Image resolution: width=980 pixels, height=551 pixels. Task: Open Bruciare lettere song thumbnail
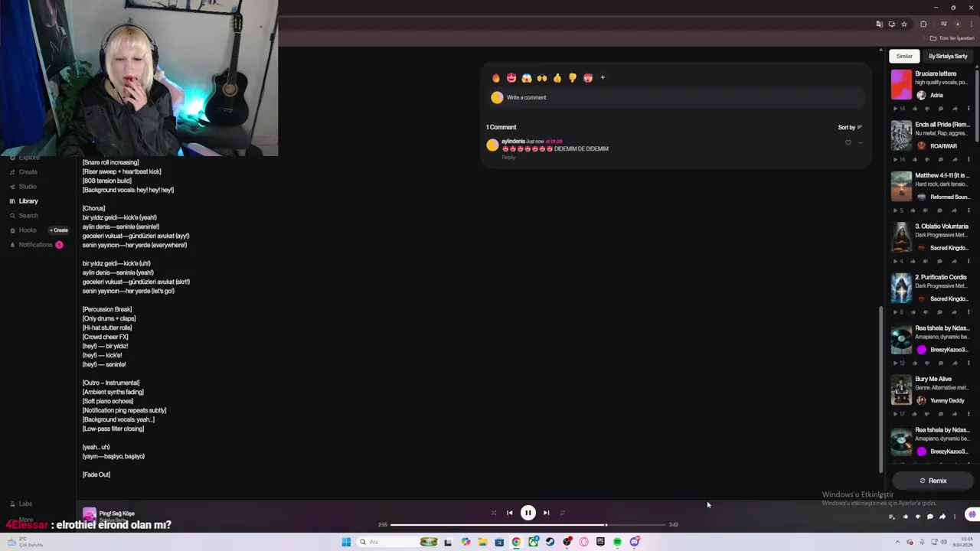(902, 84)
